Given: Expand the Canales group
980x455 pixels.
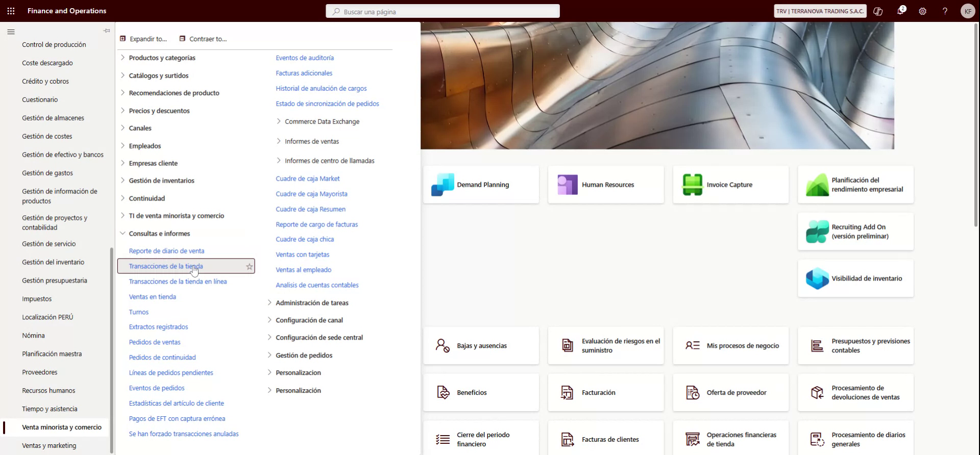Looking at the screenshot, I should [122, 128].
